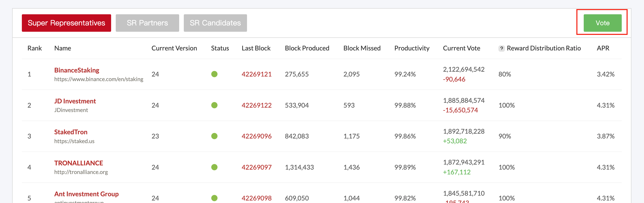The width and height of the screenshot is (644, 203).
Task: Click the http://tronalliance.org URL text
Action: (81, 172)
